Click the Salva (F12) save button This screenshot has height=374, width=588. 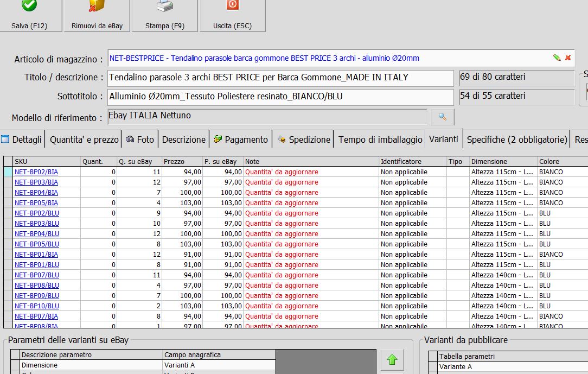coord(29,15)
